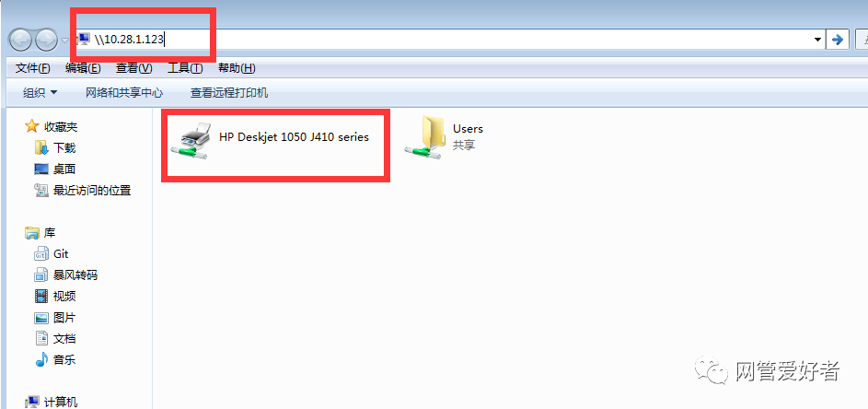Screen dimensions: 868x409
Task: Select 库 in the navigation pane
Action: pyautogui.click(x=50, y=233)
